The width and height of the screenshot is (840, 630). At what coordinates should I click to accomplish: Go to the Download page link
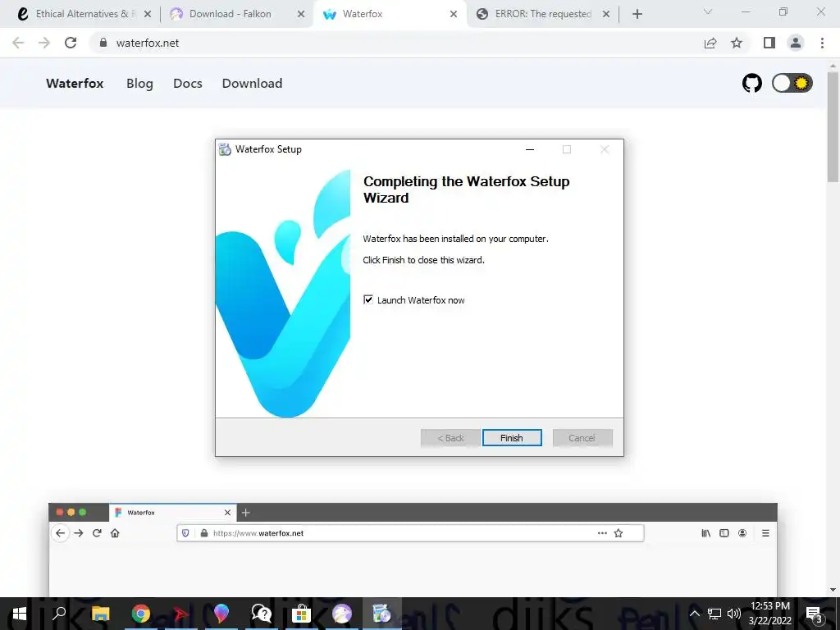tap(252, 83)
